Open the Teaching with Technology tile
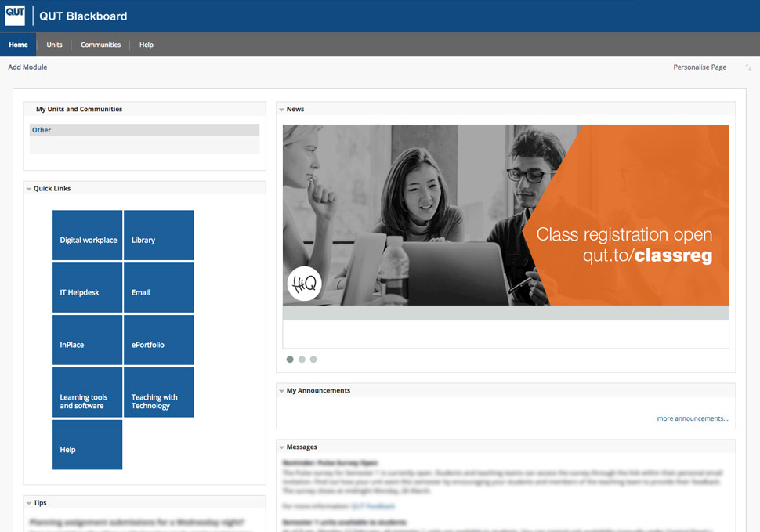Viewport: 760px width, 532px height. (x=158, y=392)
